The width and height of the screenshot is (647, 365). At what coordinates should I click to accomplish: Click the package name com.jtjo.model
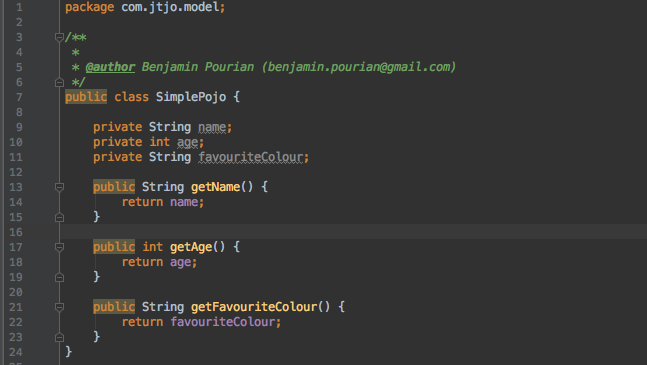pos(170,7)
